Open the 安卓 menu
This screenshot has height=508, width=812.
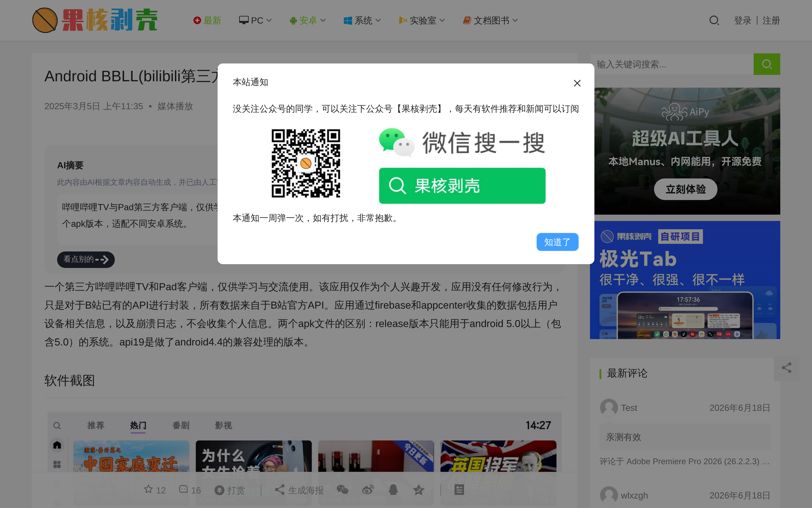coord(303,21)
